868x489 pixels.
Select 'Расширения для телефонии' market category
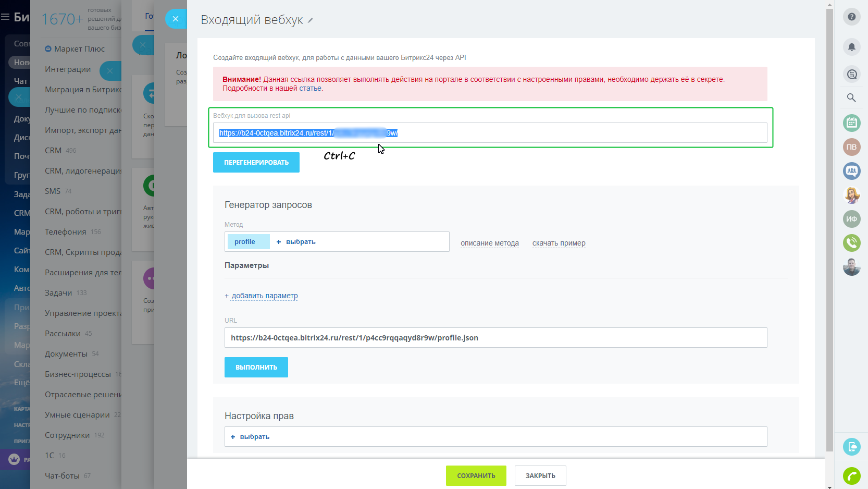pos(83,272)
